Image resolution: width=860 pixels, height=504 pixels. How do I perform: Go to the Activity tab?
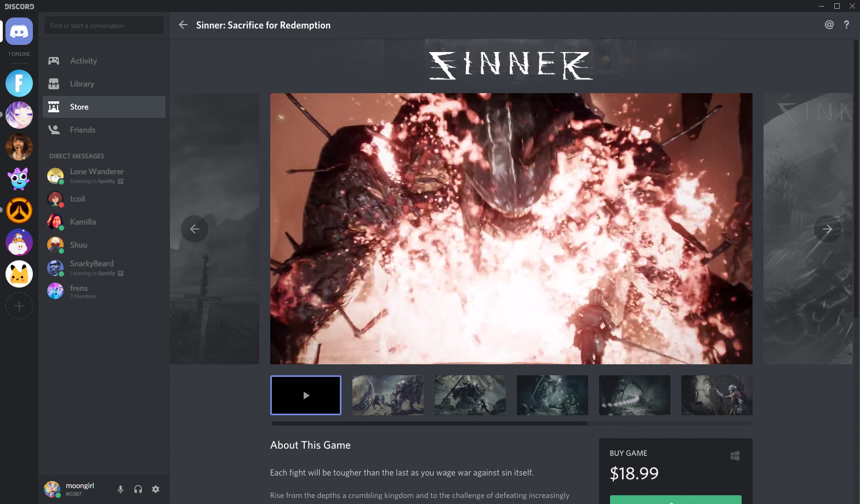(83, 61)
